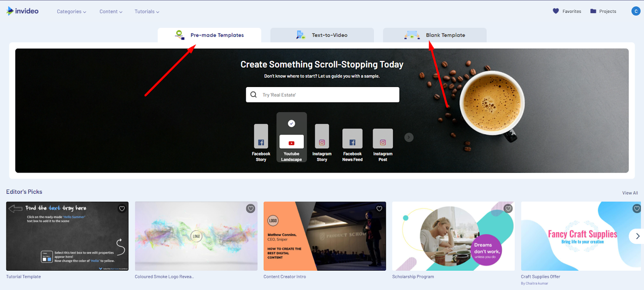
Task: Switch to the Text-to-Video tab
Action: tap(322, 35)
